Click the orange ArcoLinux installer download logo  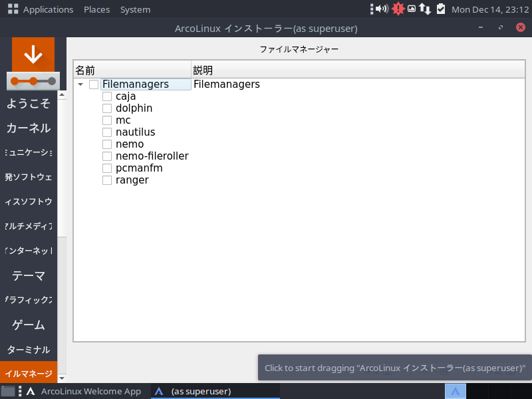(x=33, y=63)
